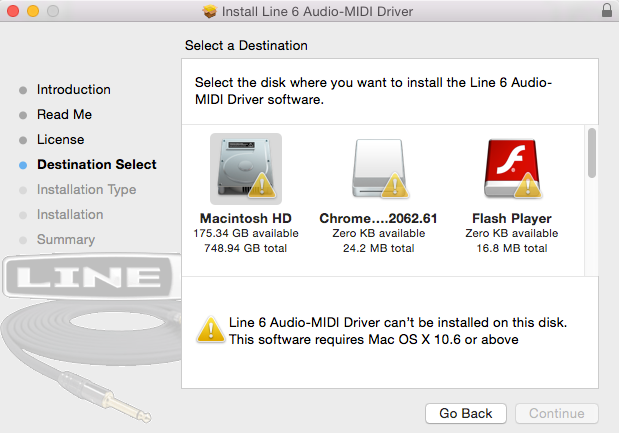
Task: Click the '16.8 MB total' text
Action: pos(512,248)
